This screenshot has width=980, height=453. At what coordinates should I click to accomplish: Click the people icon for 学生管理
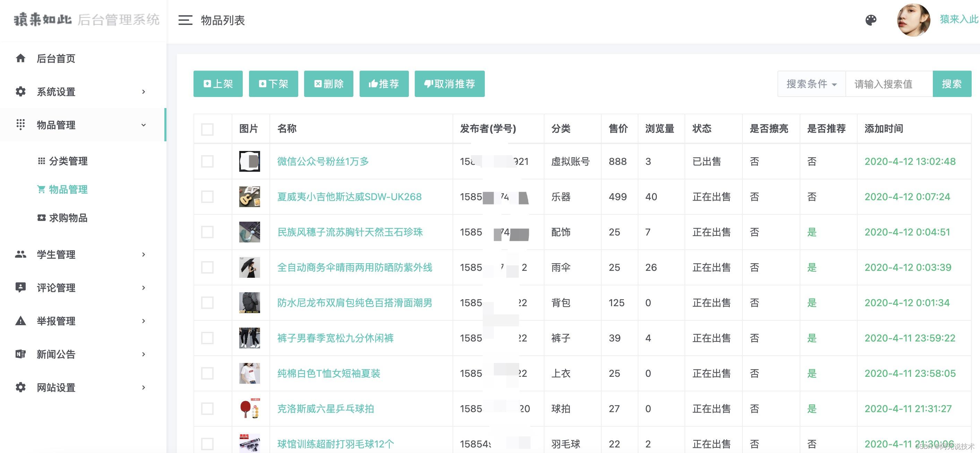click(20, 254)
